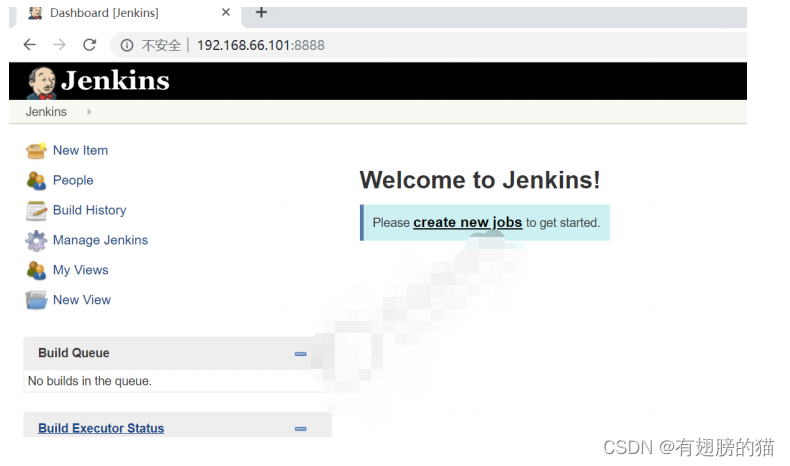This screenshot has width=790, height=466.
Task: Click the create new jobs link
Action: (468, 222)
